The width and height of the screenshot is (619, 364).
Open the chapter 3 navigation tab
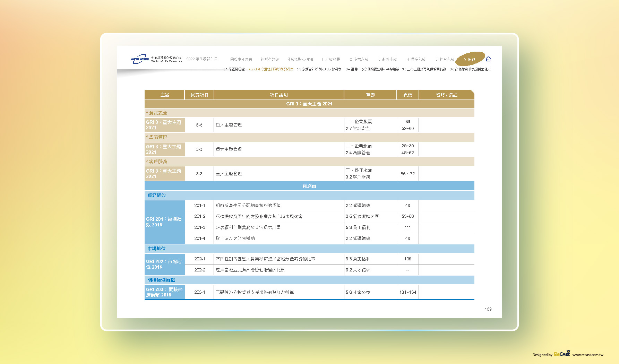(x=387, y=59)
